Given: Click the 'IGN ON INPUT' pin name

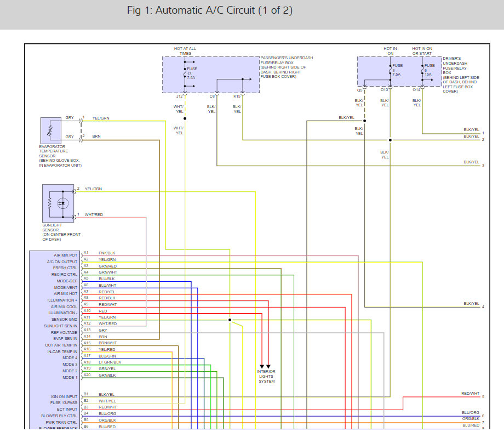Looking at the screenshot, I should click(x=64, y=397).
